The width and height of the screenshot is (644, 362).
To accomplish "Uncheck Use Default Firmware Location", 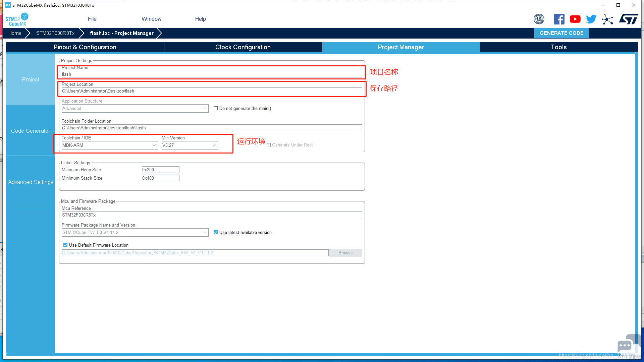I will coord(65,245).
